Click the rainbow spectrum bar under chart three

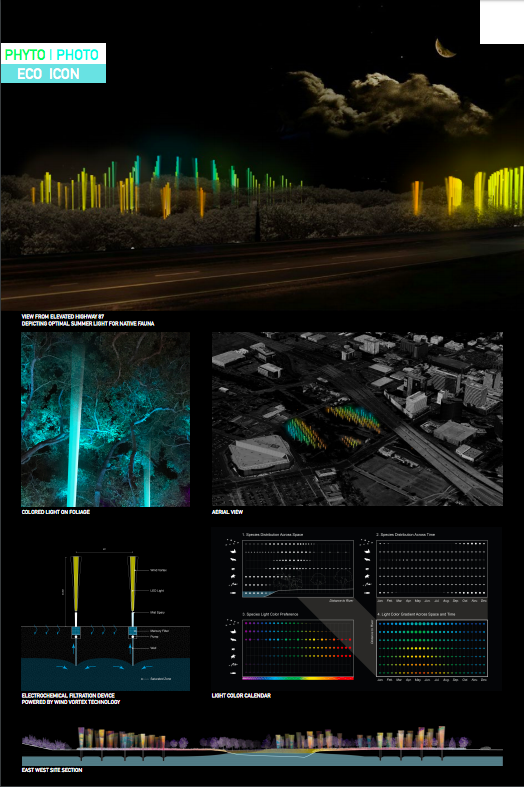pos(298,678)
